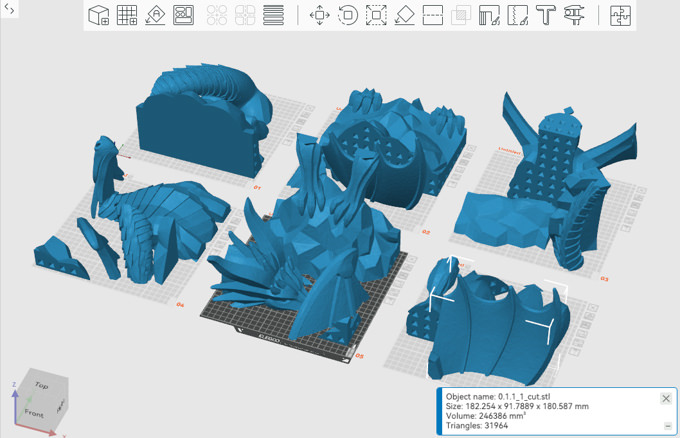Click the Mesh boolean icon
Image resolution: width=680 pixels, height=438 pixels.
tap(461, 15)
